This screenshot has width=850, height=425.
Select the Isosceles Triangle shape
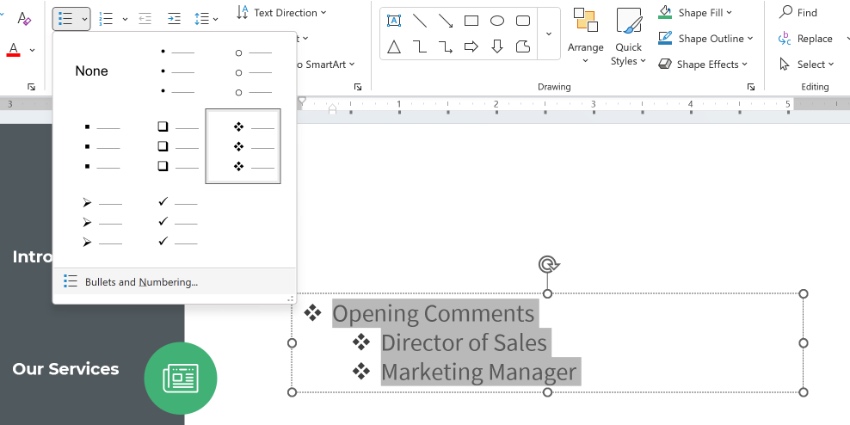(x=394, y=47)
